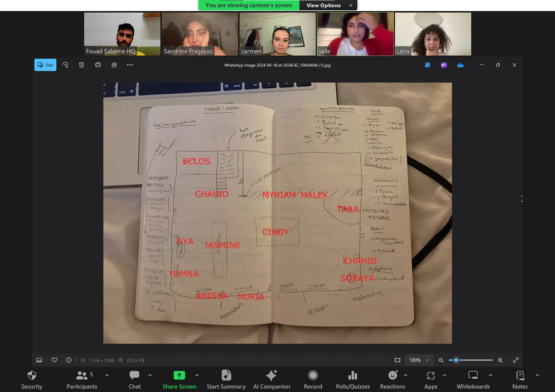Image resolution: width=555 pixels, height=392 pixels.
Task: Share the image via the share icon
Action: (x=114, y=65)
